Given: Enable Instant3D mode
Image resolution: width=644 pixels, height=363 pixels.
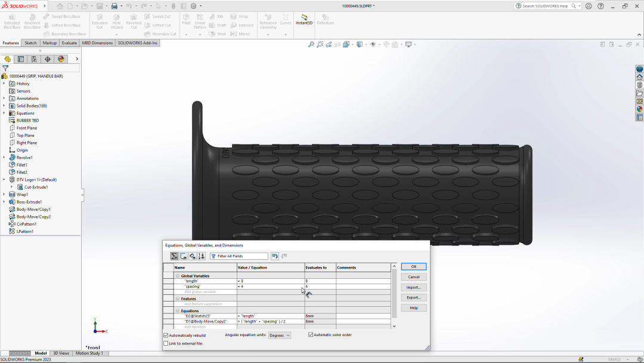Looking at the screenshot, I should [x=304, y=20].
